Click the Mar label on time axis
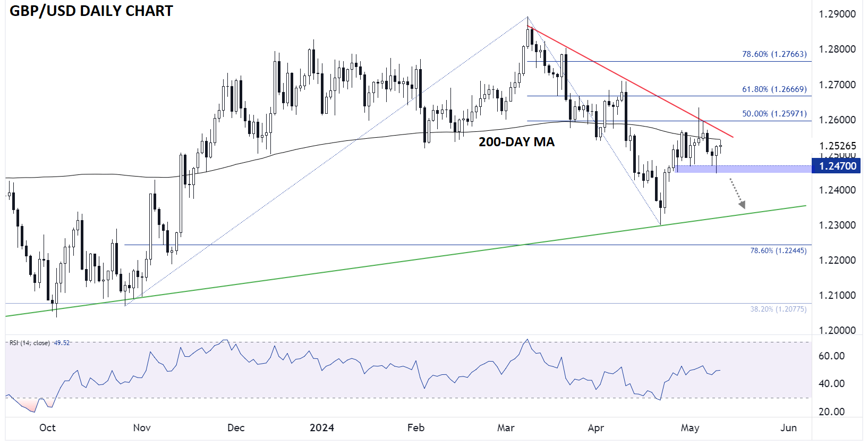Screen dimensions: 868x444 (506, 428)
